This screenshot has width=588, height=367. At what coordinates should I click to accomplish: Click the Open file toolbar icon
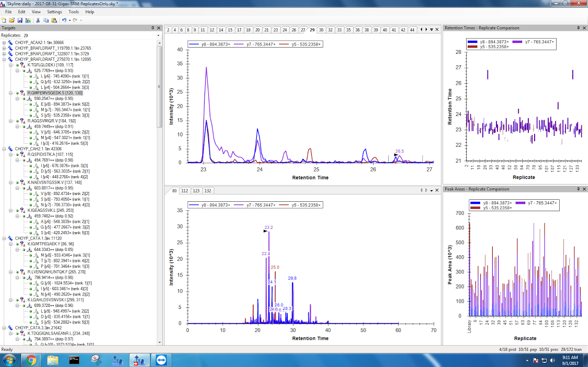click(12, 20)
